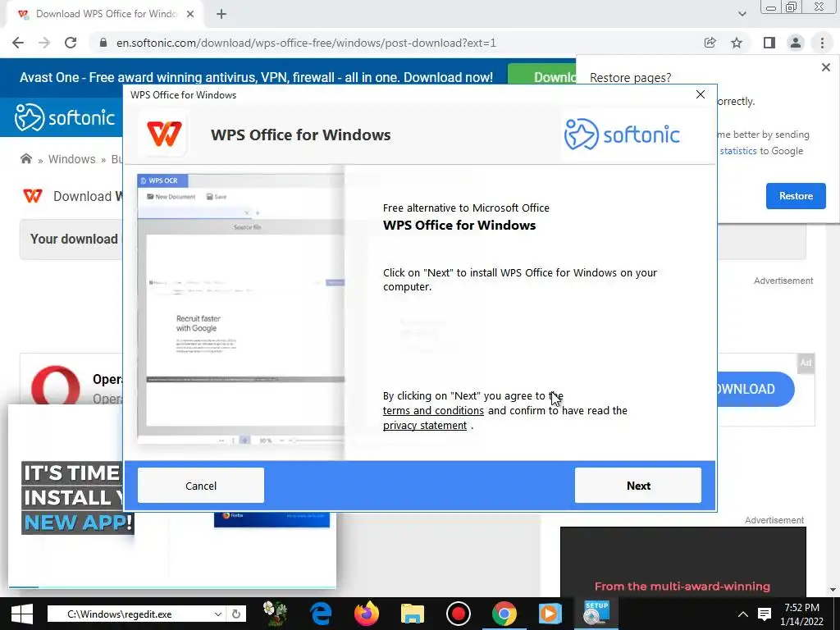Open the privacy statement link
Image resolution: width=840 pixels, height=630 pixels.
425,426
